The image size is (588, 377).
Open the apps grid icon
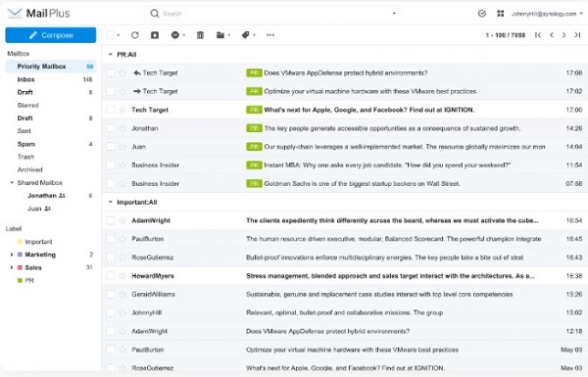500,14
